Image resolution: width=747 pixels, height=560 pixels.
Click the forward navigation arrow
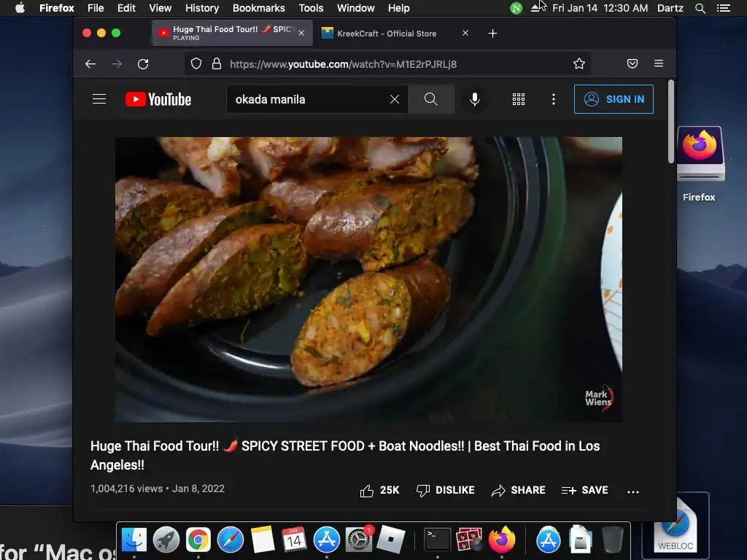click(x=116, y=64)
